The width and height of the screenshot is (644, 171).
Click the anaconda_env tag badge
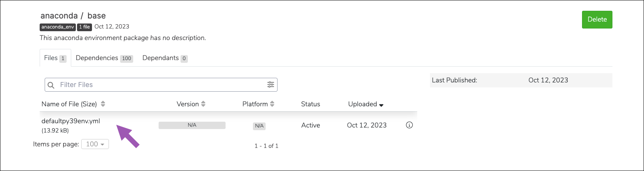point(57,27)
